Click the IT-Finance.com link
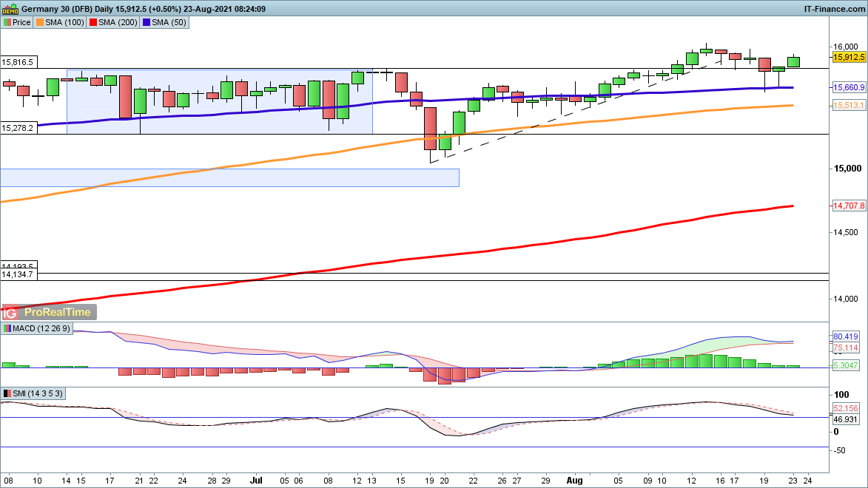Viewport: 868px width, 488px height. (833, 9)
